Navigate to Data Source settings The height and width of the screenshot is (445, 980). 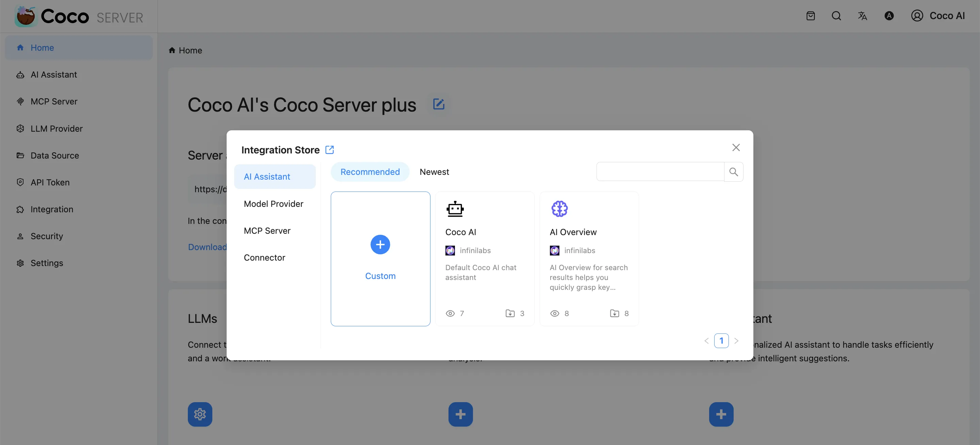pos(55,155)
